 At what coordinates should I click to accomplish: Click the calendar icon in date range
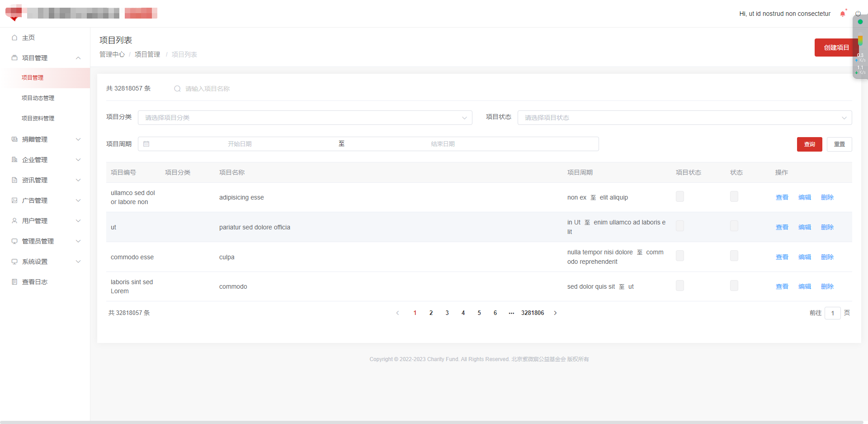coord(146,144)
